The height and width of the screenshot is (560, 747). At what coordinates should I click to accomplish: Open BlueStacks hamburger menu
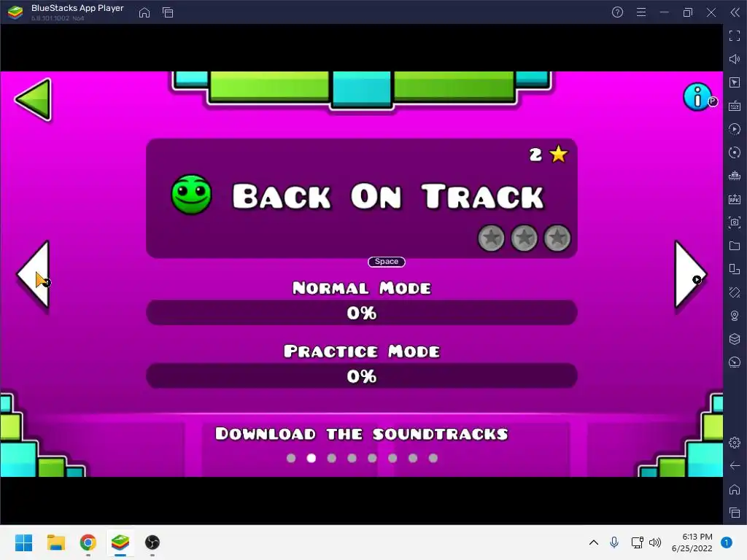pyautogui.click(x=641, y=12)
